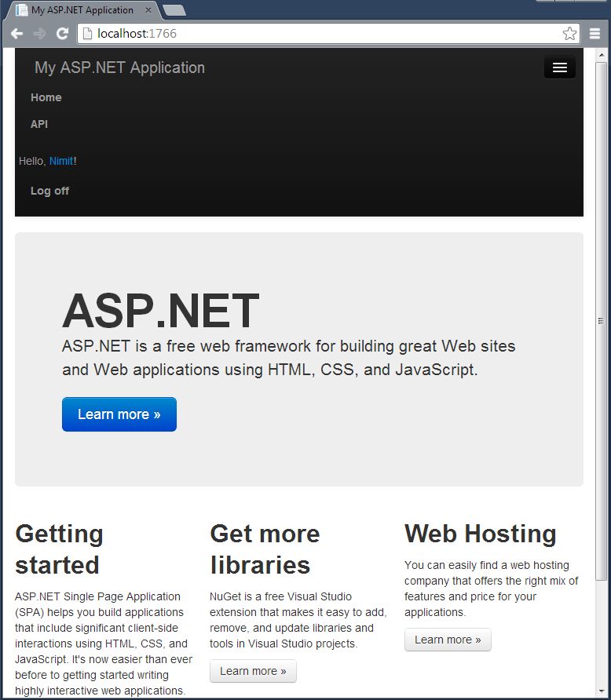Click Learn more under Get more libraries

point(253,671)
